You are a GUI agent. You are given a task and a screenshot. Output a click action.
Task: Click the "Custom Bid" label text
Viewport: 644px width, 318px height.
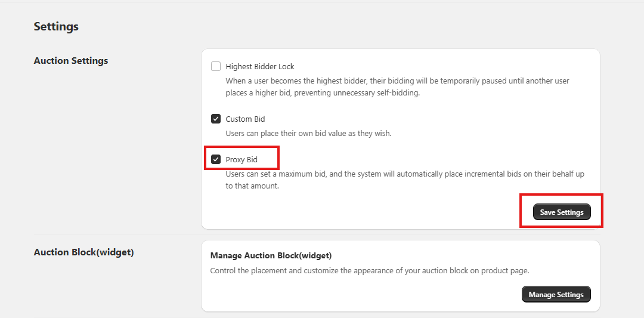[x=245, y=119]
